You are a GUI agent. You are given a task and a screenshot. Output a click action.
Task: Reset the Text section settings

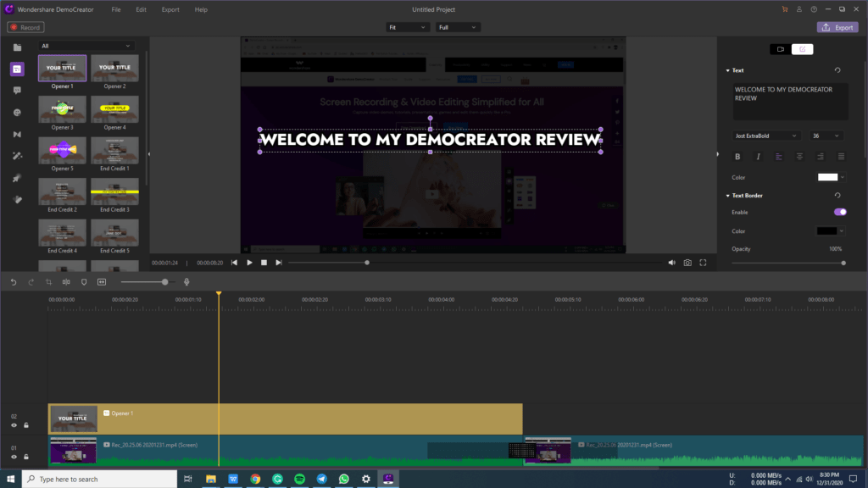tap(837, 70)
